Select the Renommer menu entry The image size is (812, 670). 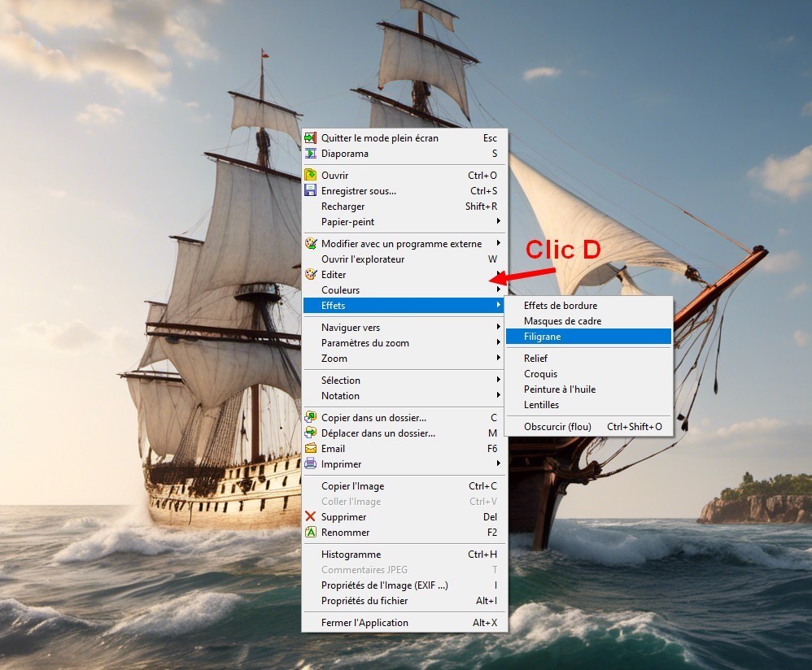tap(404, 533)
